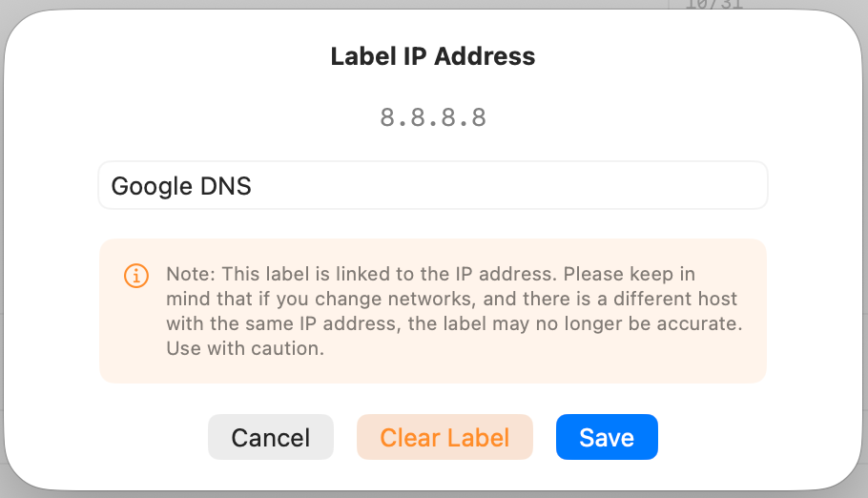The height and width of the screenshot is (498, 868).
Task: Click the note line starting 'with the same IP'
Action: (453, 323)
